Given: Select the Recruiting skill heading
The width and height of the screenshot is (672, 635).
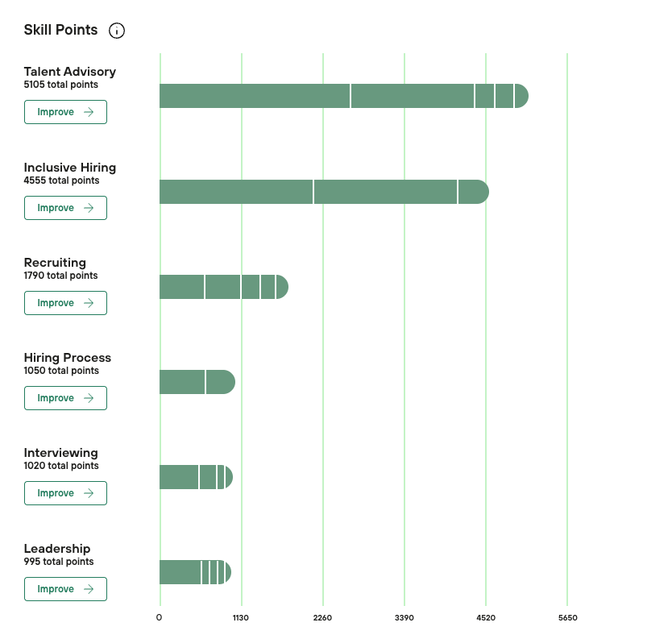Looking at the screenshot, I should click(x=55, y=263).
